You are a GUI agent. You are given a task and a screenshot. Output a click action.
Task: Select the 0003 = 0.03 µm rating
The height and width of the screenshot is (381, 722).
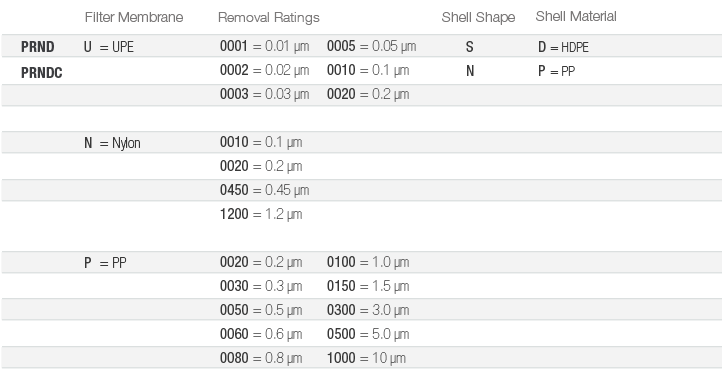(264, 94)
